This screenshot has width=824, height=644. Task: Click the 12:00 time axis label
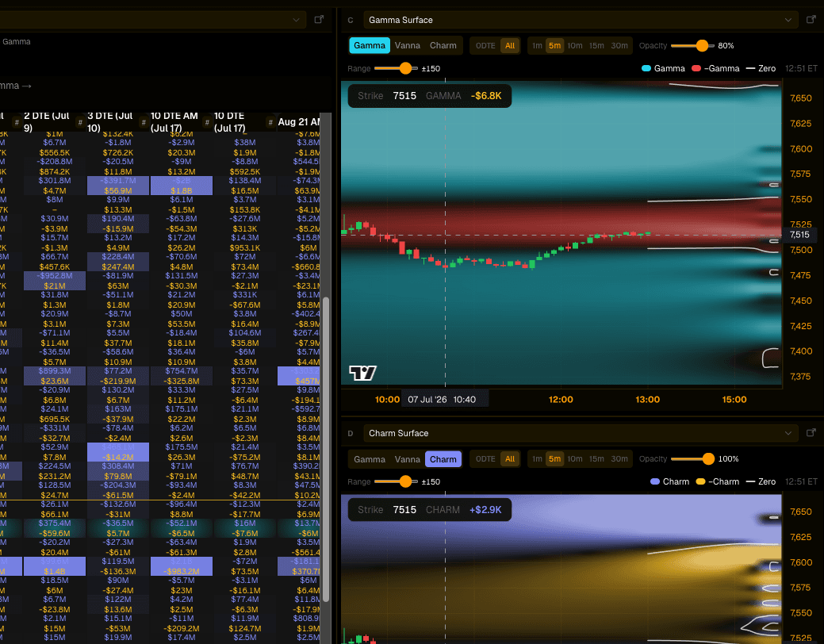click(x=561, y=400)
